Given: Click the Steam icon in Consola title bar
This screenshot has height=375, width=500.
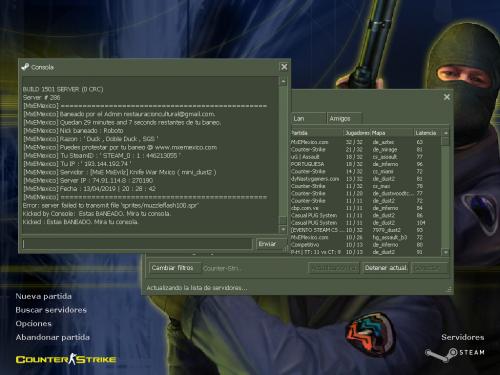Looking at the screenshot, I should pos(25,67).
